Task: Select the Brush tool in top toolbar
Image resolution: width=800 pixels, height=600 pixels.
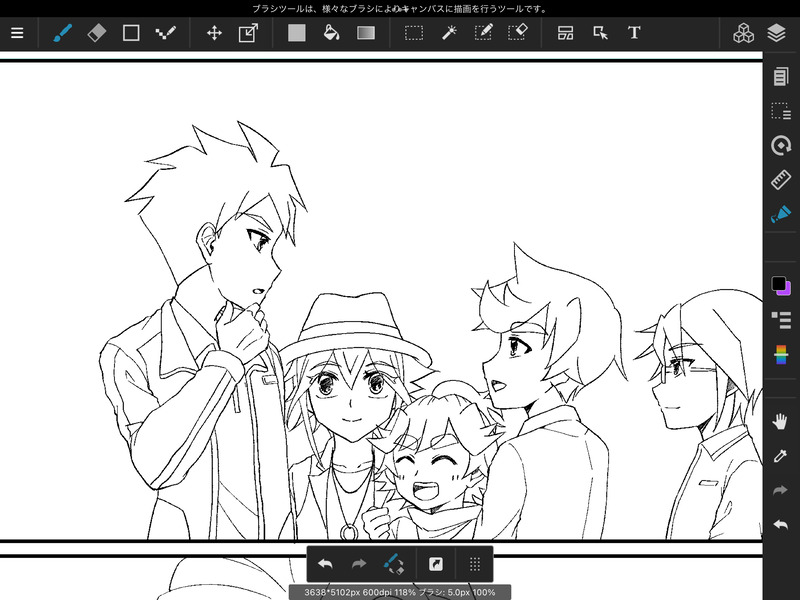Action: pyautogui.click(x=62, y=33)
